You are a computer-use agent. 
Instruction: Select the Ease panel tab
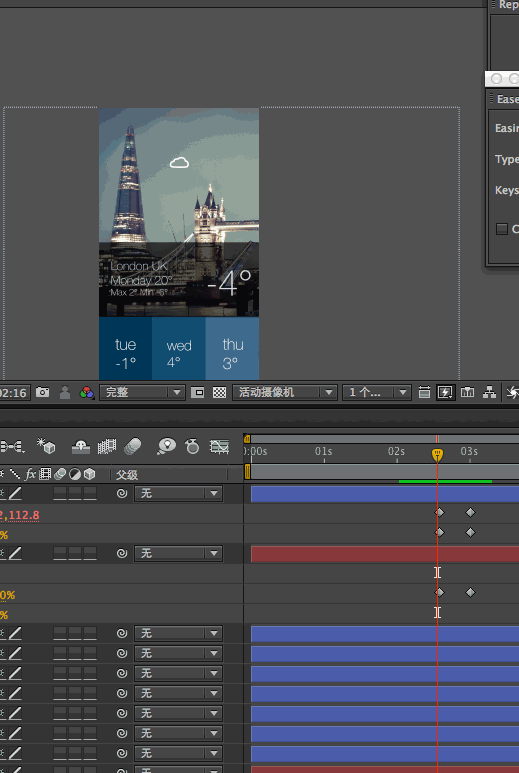(507, 99)
